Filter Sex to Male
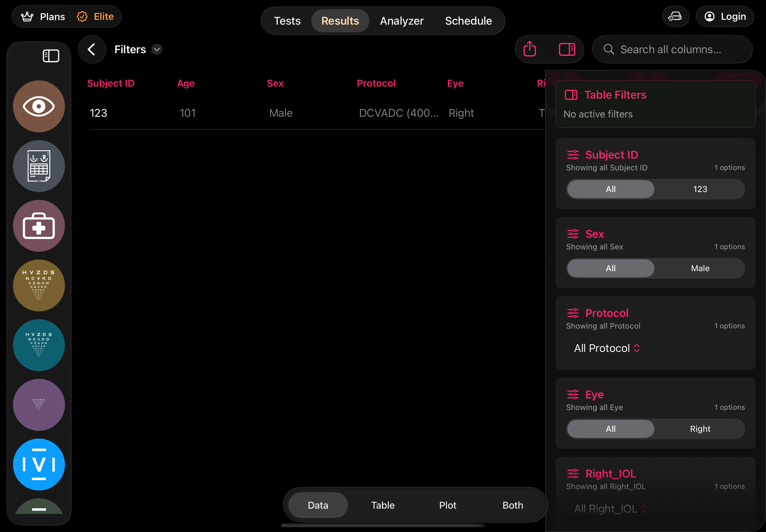Screen dimensions: 766x532 (x=700, y=268)
